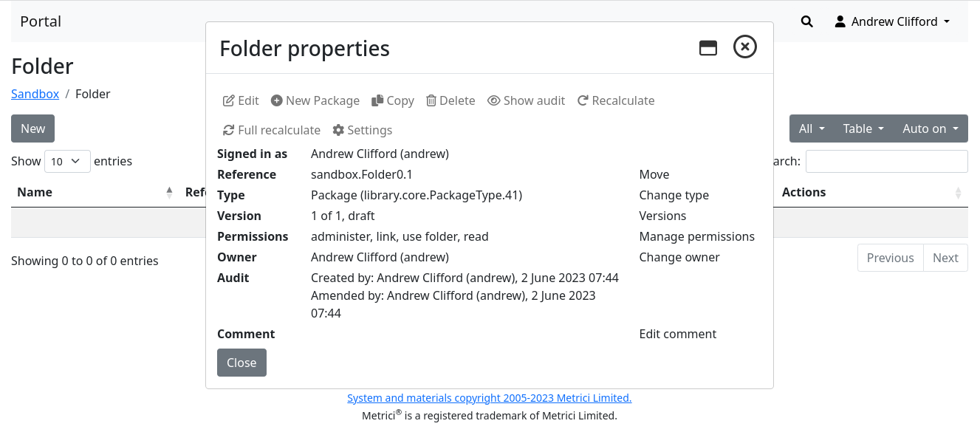This screenshot has height=432, width=980.
Task: Click the search magnifier icon
Action: click(x=806, y=21)
